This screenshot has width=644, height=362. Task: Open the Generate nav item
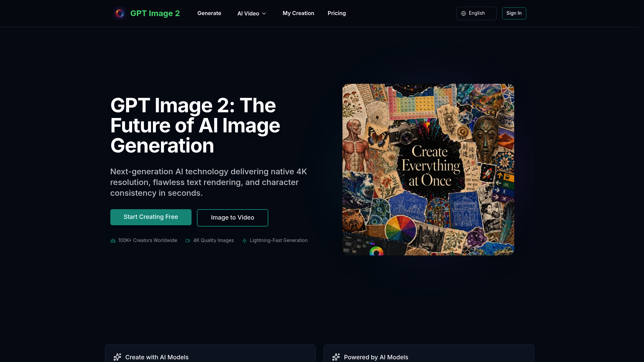pos(209,13)
